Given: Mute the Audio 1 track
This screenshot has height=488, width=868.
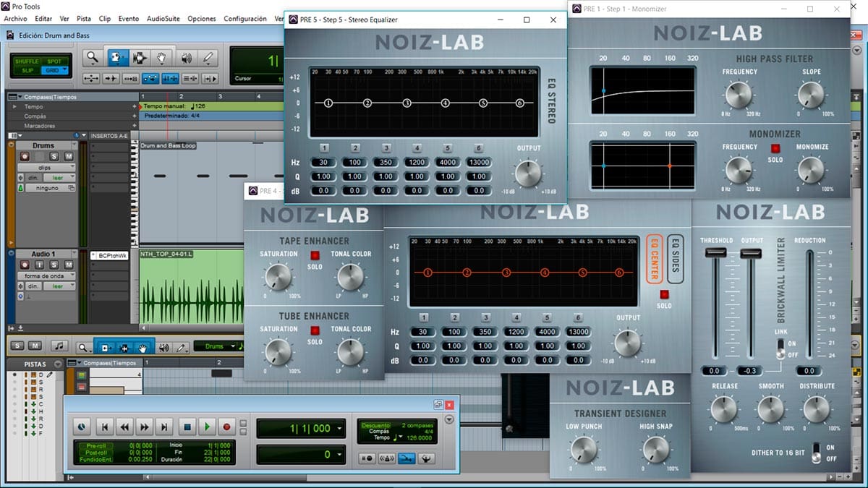Looking at the screenshot, I should 69,265.
